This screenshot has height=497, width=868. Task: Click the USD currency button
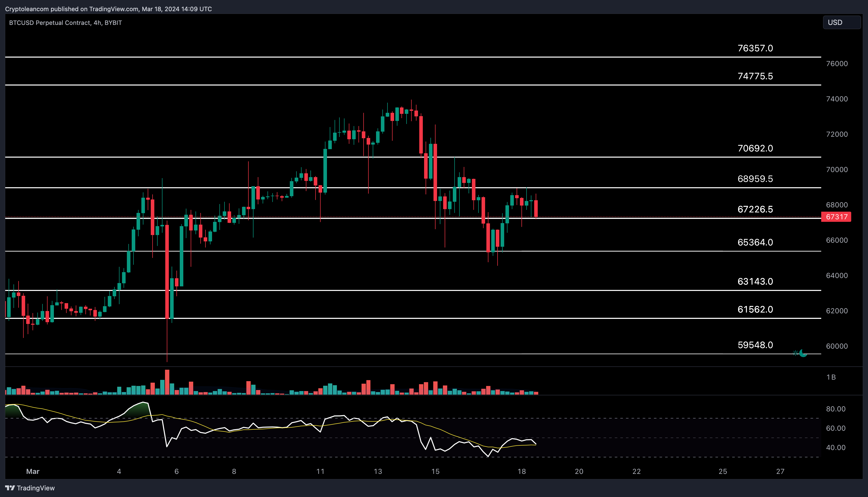click(x=841, y=23)
